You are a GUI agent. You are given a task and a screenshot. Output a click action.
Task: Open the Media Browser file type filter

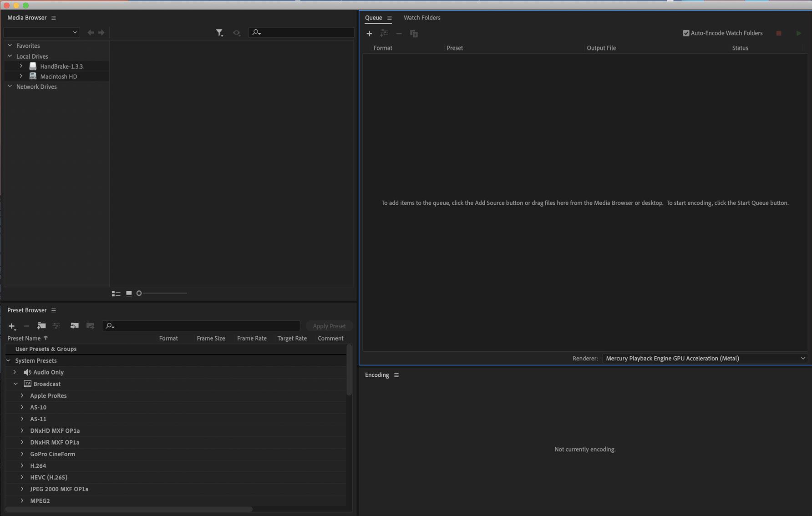click(219, 33)
